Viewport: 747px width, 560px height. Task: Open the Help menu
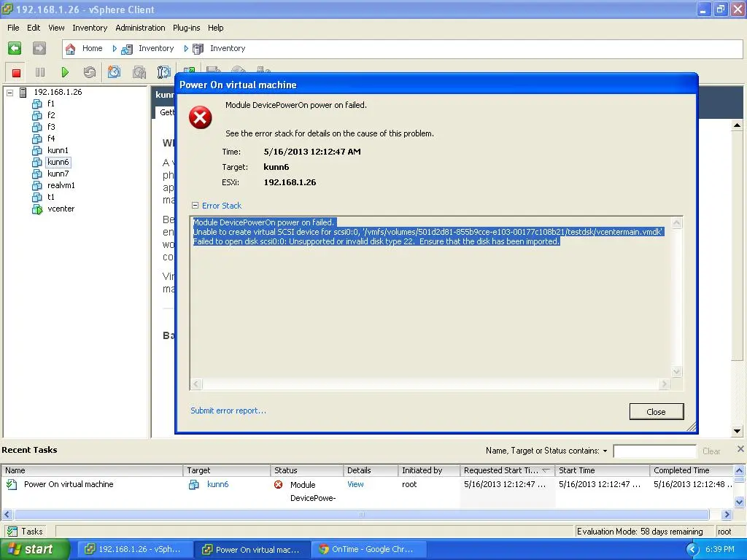[x=215, y=28]
